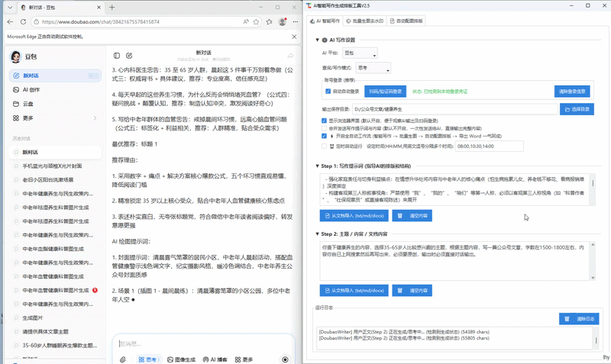The width and height of the screenshot is (611, 364).
Task: Click the read aloud icon in address bar
Action: coord(246,22)
